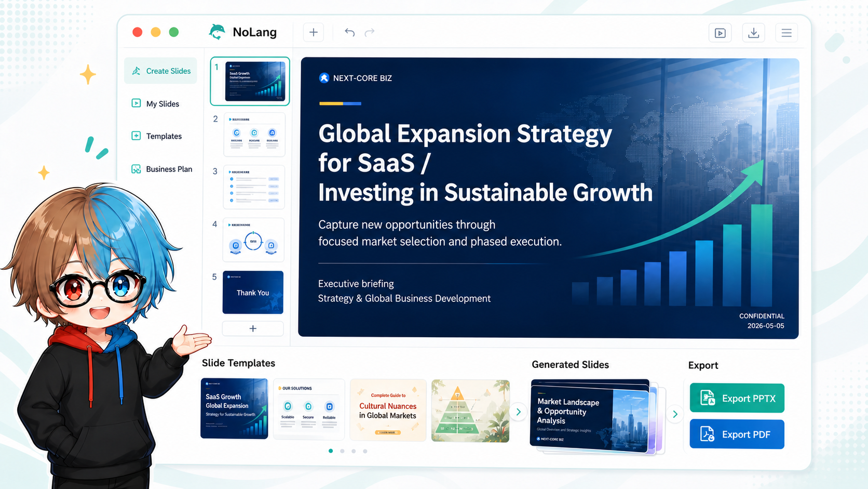The width and height of the screenshot is (868, 489).
Task: Export the deck as PPTX
Action: 737,398
